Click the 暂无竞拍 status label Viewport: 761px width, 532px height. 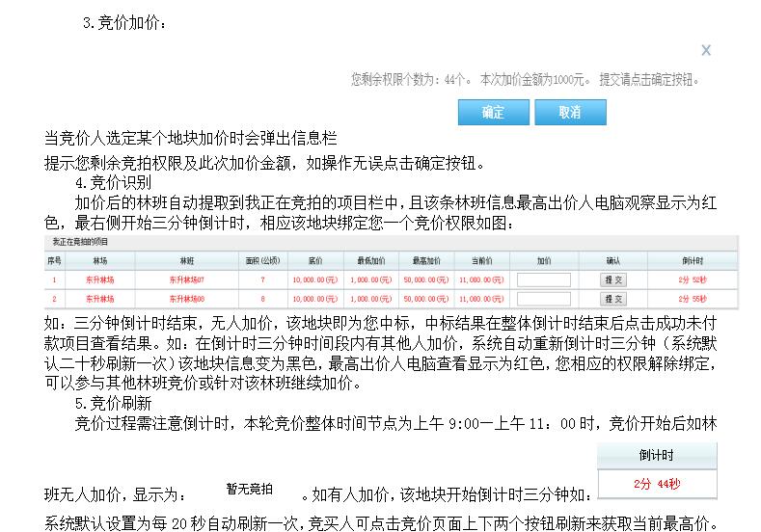coord(249,490)
